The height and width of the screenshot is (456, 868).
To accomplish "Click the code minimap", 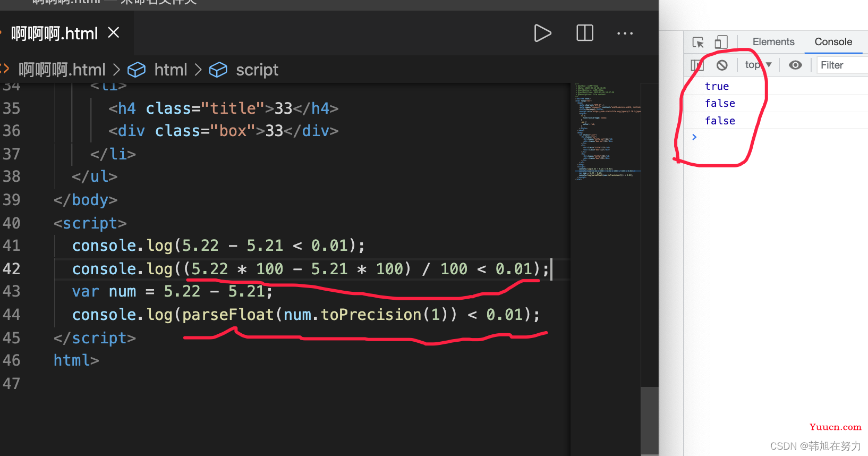I will click(x=607, y=132).
